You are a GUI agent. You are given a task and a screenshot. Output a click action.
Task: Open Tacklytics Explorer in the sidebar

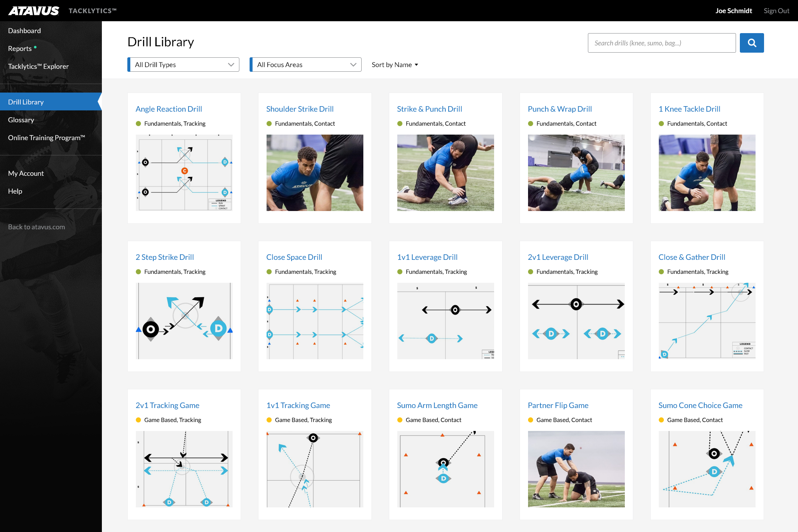point(38,66)
